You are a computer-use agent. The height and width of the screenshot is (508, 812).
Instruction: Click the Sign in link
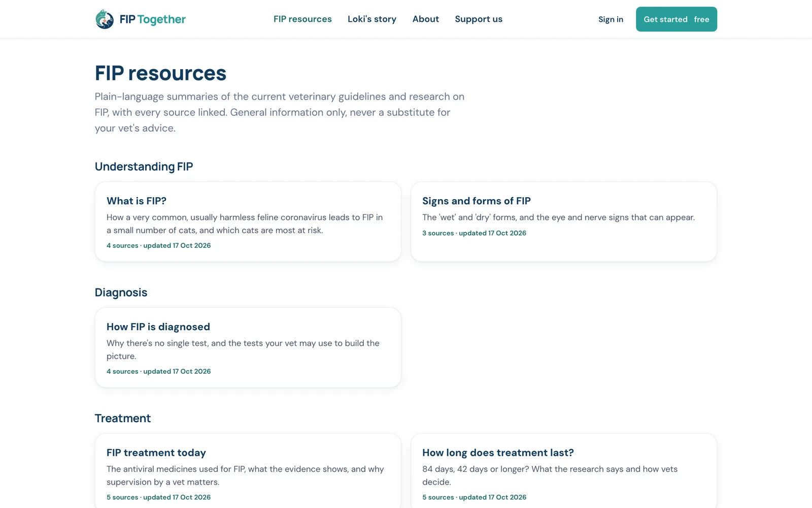(x=611, y=19)
